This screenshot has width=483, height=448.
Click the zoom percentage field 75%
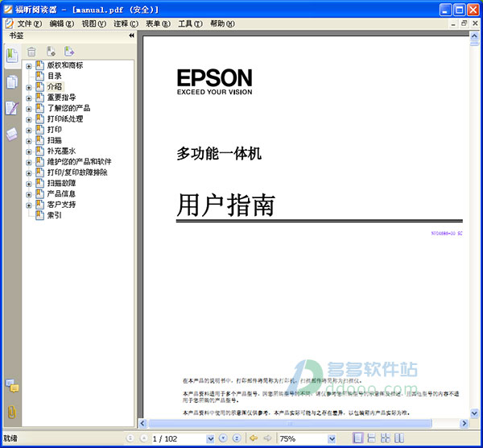(x=303, y=438)
